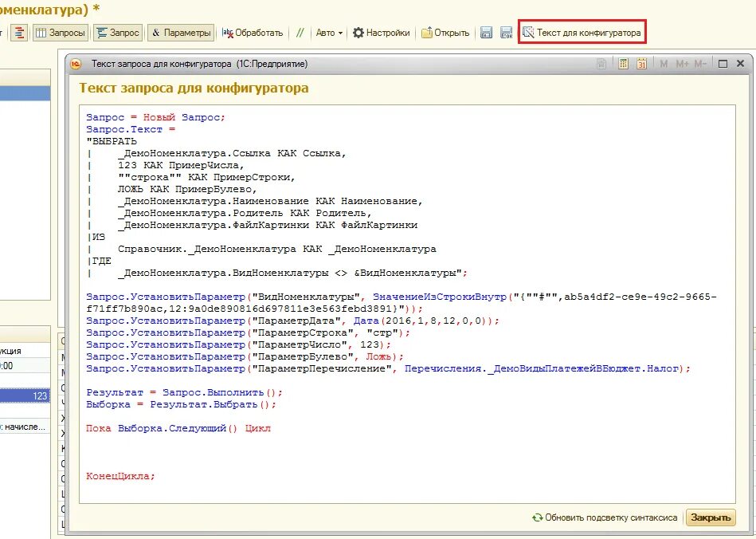Click the green double-slash comment icon
The height and width of the screenshot is (539, 756).
300,33
